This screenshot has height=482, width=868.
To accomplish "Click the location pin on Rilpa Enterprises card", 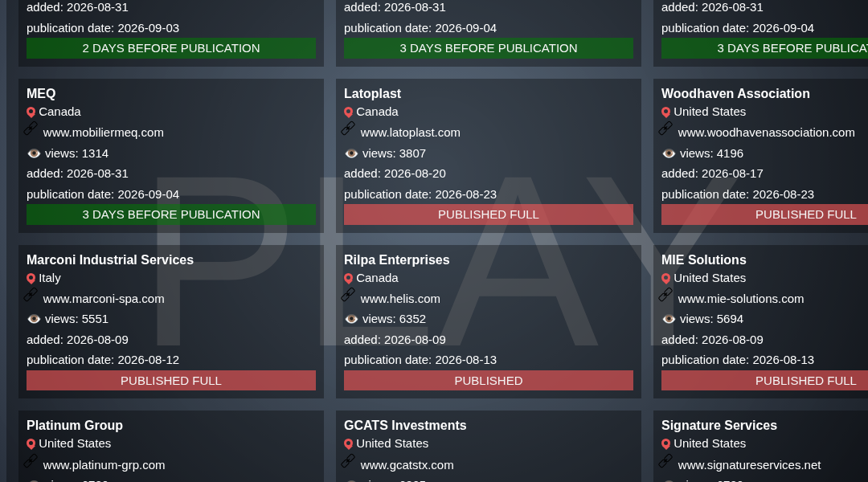I will click(348, 279).
